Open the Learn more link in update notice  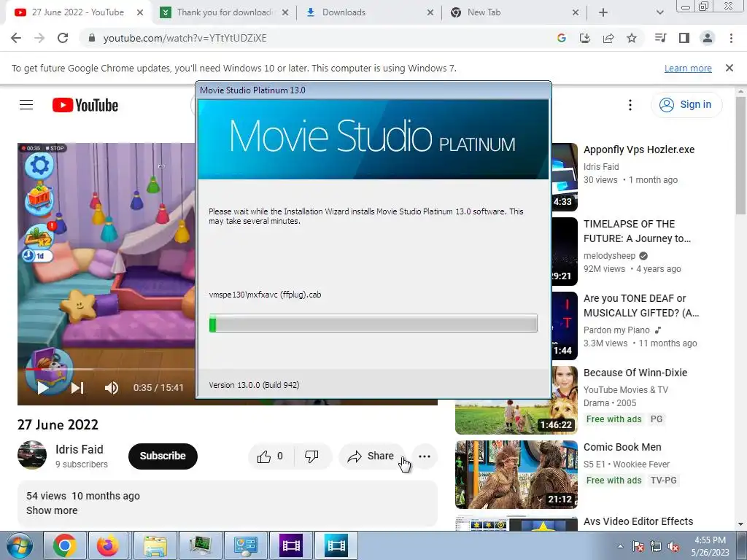[688, 69]
